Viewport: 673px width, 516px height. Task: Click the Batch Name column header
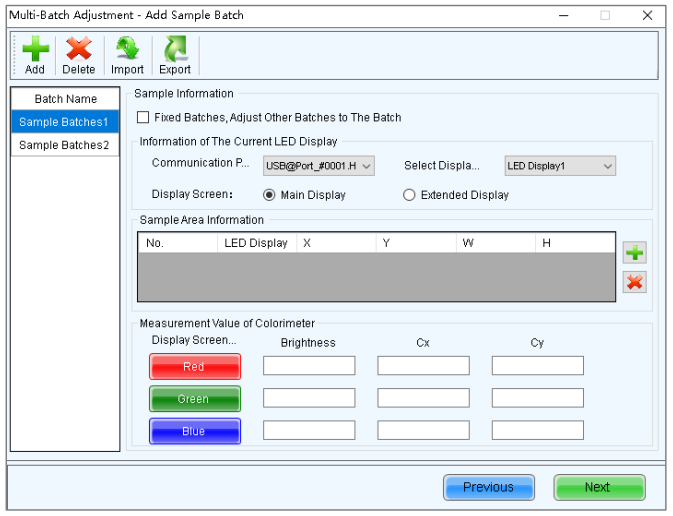[65, 99]
